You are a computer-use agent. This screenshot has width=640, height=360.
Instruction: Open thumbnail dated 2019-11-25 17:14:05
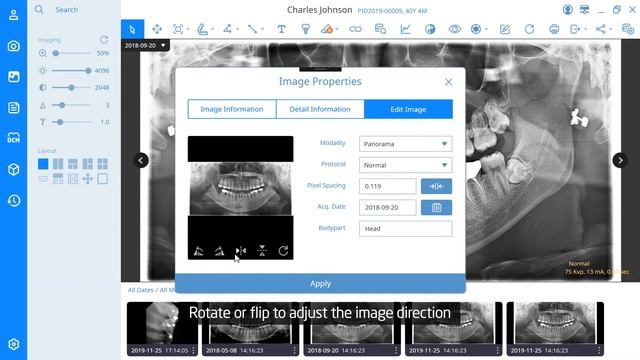(x=162, y=329)
